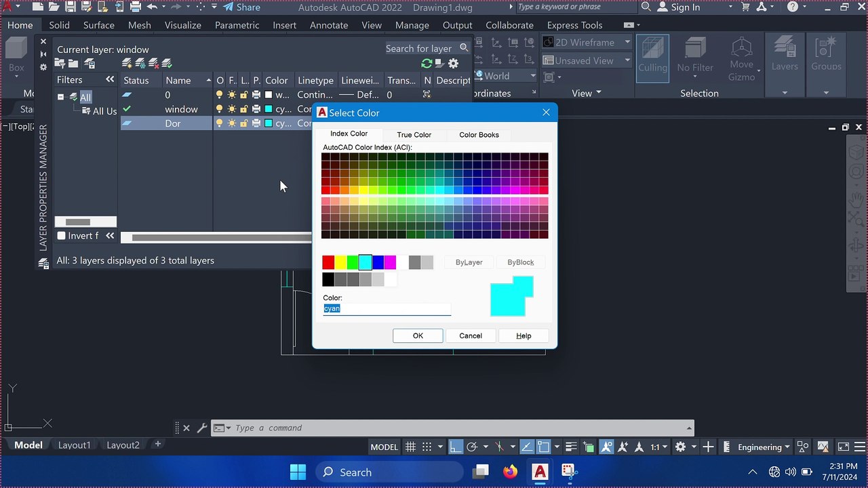This screenshot has height=488, width=868.
Task: Toggle lock icon for window layer
Action: (x=244, y=109)
